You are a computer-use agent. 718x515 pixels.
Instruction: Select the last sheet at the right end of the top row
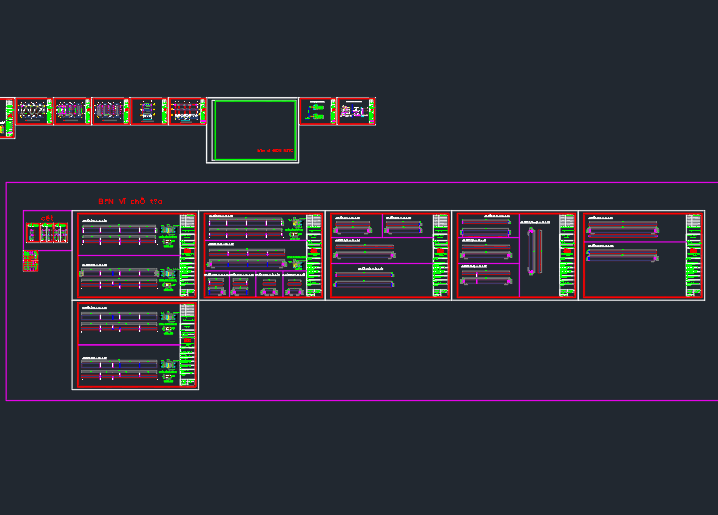(356, 111)
